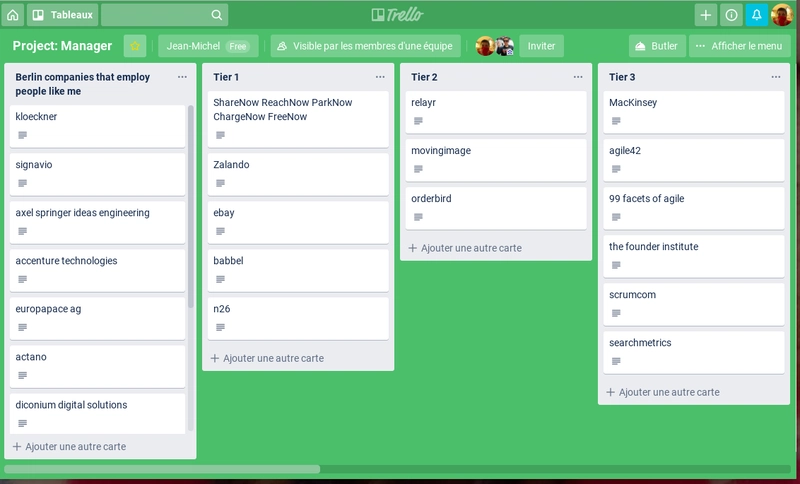Open the Butler automation button
Screen dimensions: 800x484
(x=656, y=46)
